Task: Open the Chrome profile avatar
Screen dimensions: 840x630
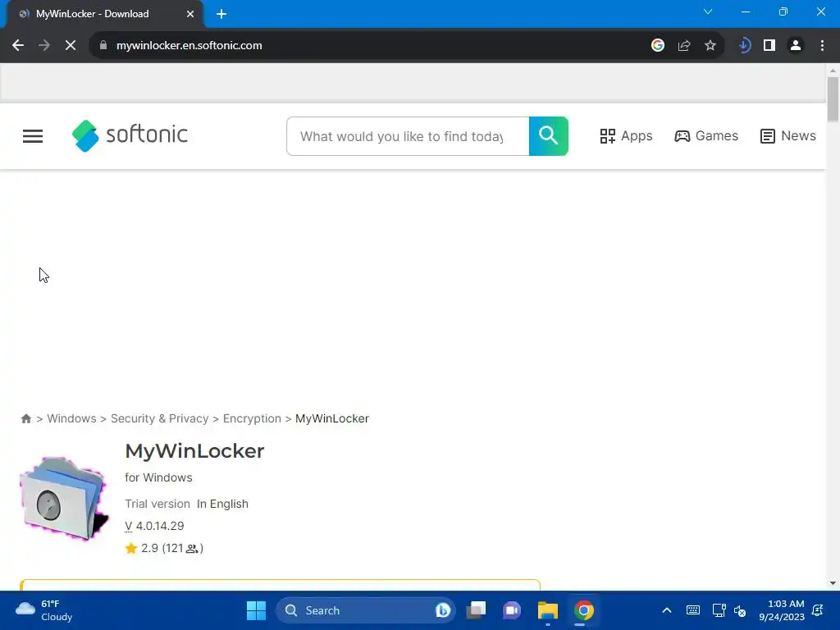Action: (796, 46)
